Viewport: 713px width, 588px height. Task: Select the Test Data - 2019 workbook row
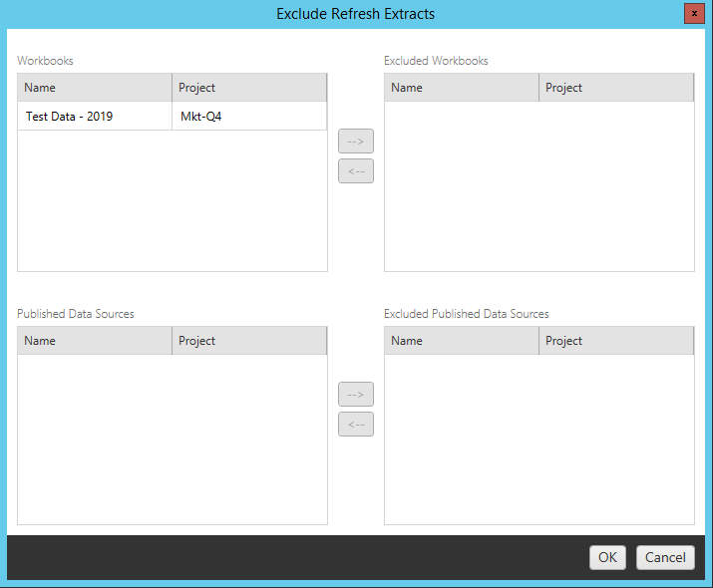(x=96, y=117)
